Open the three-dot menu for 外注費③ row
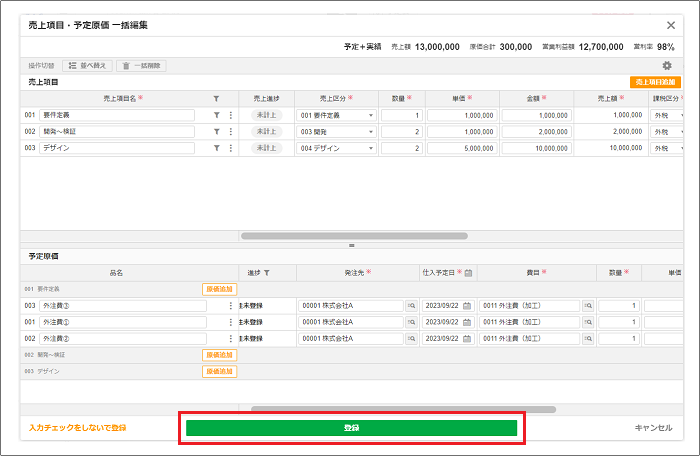This screenshot has width=700, height=456. 230,305
